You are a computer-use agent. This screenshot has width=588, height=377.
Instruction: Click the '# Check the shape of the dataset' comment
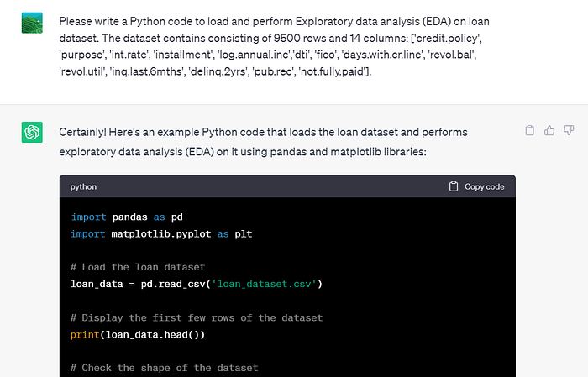(165, 368)
